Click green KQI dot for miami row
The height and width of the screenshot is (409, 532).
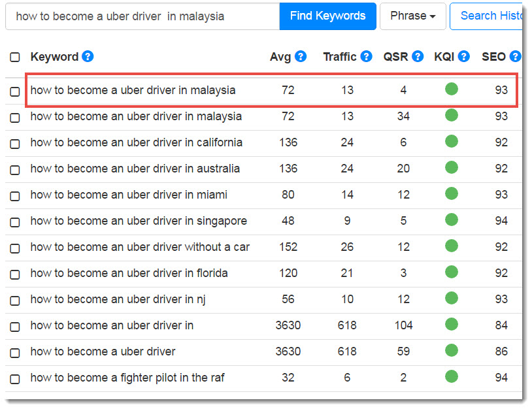click(x=452, y=193)
